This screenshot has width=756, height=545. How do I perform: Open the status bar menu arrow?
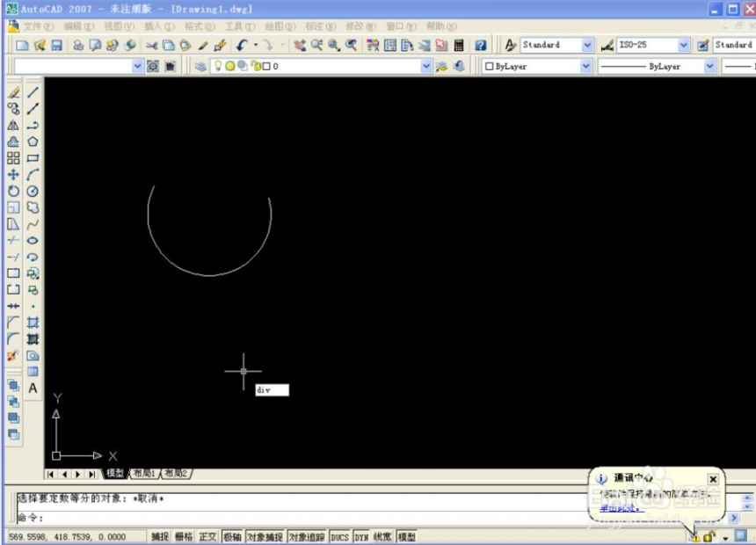[x=725, y=538]
